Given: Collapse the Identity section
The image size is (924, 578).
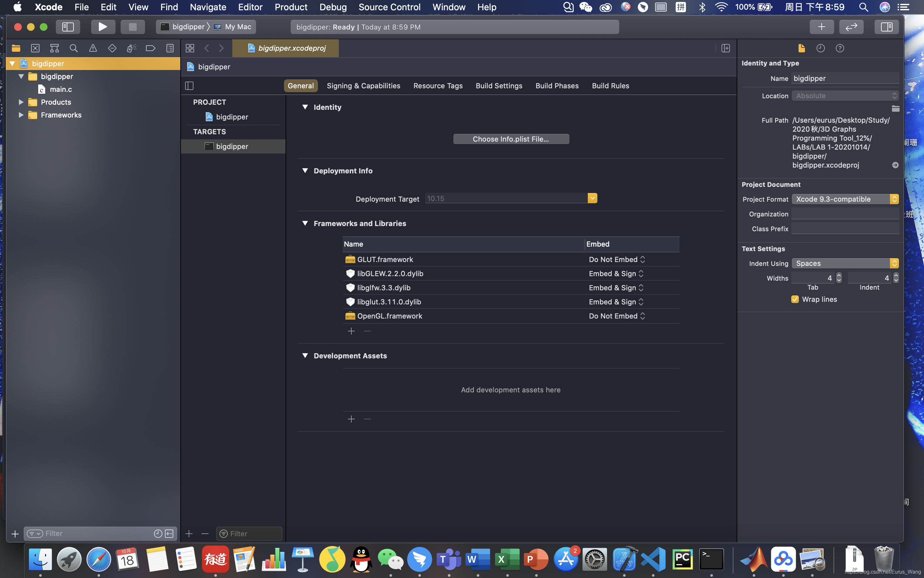Looking at the screenshot, I should click(x=305, y=107).
